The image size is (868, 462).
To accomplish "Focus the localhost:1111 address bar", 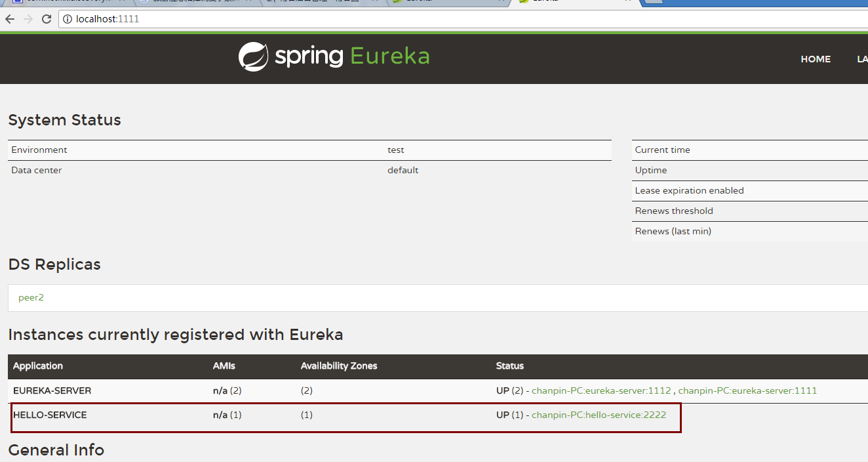I will pyautogui.click(x=462, y=19).
